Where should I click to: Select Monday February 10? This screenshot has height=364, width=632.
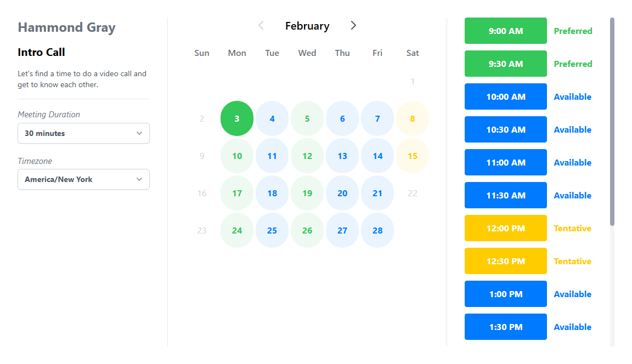tap(237, 156)
